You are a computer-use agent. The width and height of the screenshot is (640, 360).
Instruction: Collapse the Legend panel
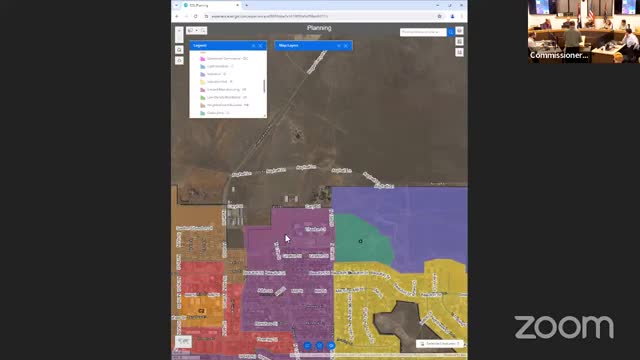pyautogui.click(x=253, y=46)
